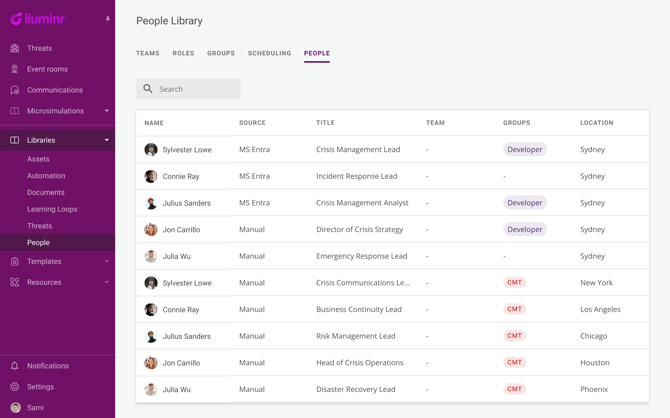Expand the Templates menu arrow

(107, 261)
